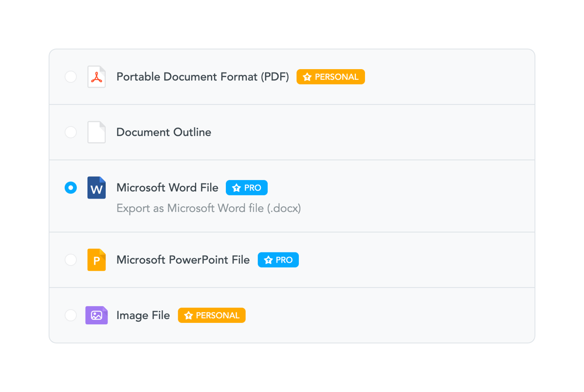Click the PRO badge next to PowerPoint File
The height and width of the screenshot is (392, 584).
[278, 260]
